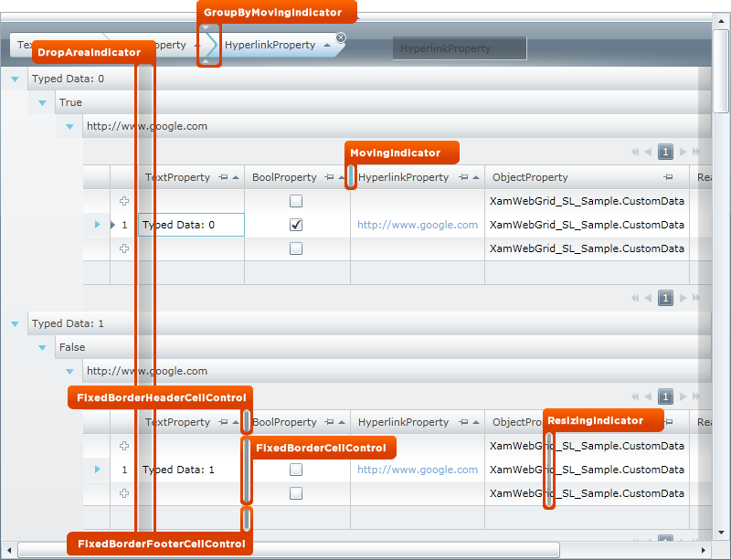Open google.com link in Typed Data: 1 row
The width and height of the screenshot is (731, 560).
tap(417, 470)
